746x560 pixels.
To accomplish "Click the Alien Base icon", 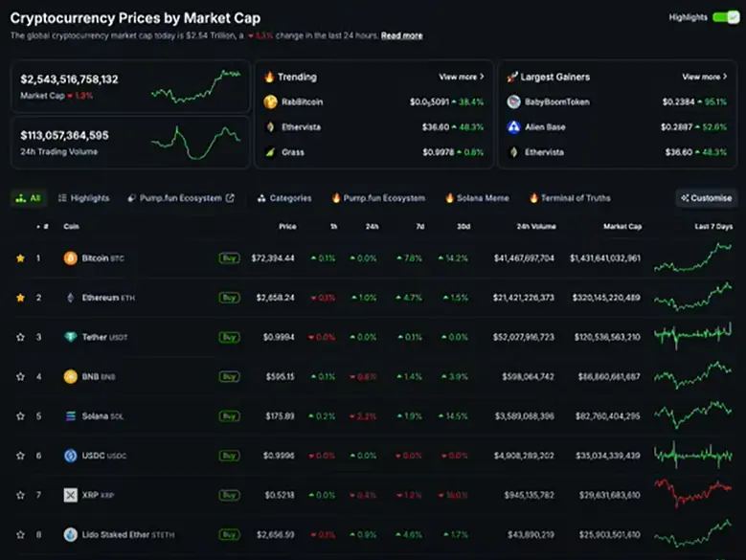I will 513,127.
